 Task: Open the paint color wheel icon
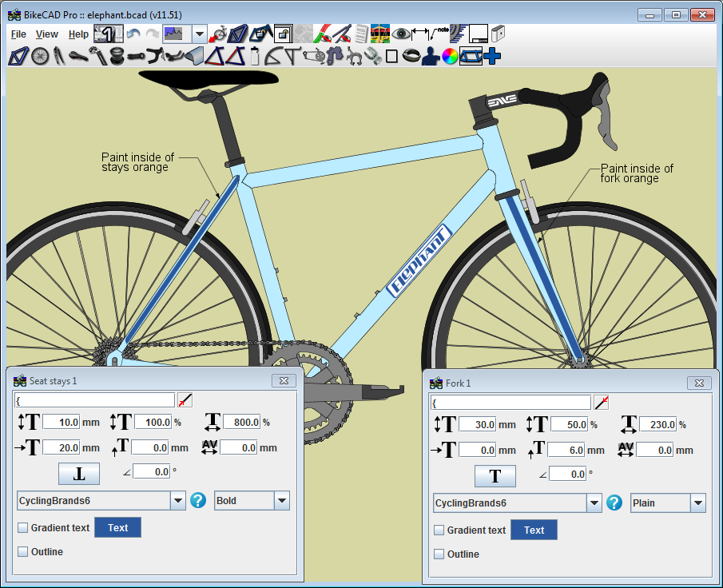point(450,56)
